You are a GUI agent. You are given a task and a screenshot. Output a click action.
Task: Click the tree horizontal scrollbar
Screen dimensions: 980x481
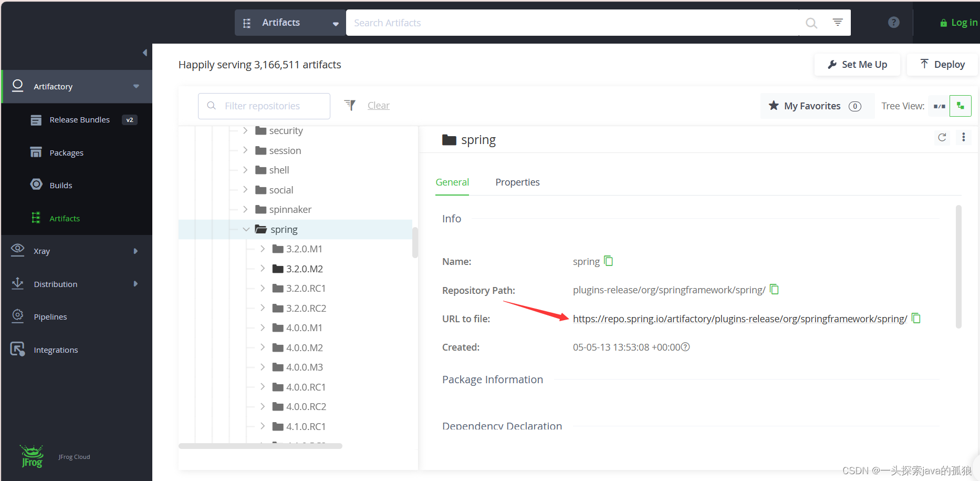coord(260,446)
